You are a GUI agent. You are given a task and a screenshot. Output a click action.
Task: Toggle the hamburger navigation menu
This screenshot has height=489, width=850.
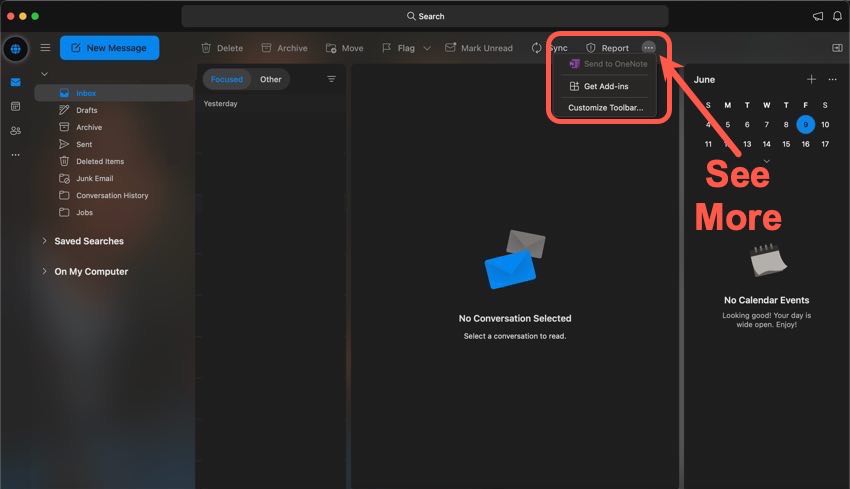point(46,48)
